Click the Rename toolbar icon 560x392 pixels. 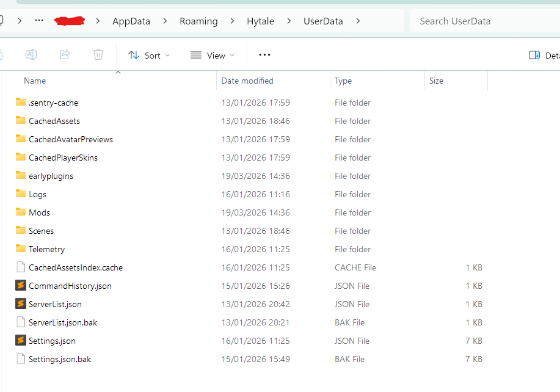(31, 54)
